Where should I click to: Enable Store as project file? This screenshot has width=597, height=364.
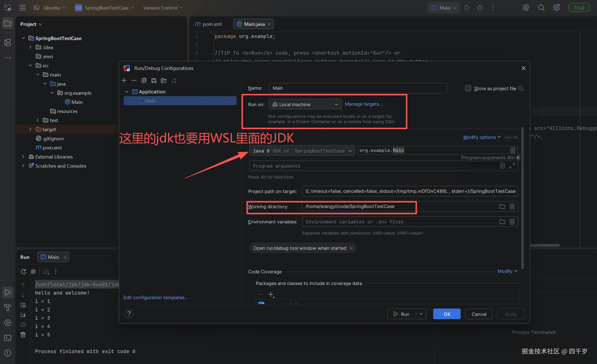468,88
